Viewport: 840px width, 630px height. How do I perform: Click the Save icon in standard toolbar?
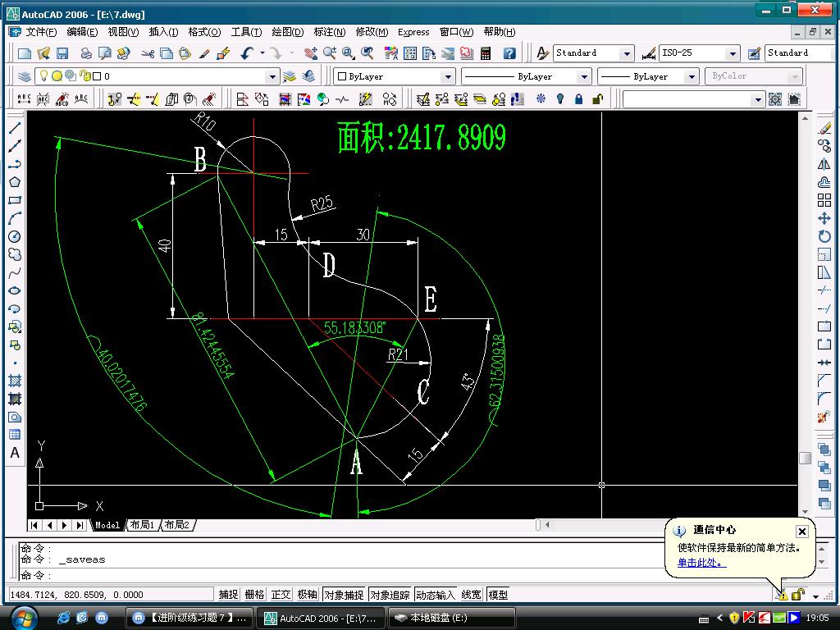[62, 53]
